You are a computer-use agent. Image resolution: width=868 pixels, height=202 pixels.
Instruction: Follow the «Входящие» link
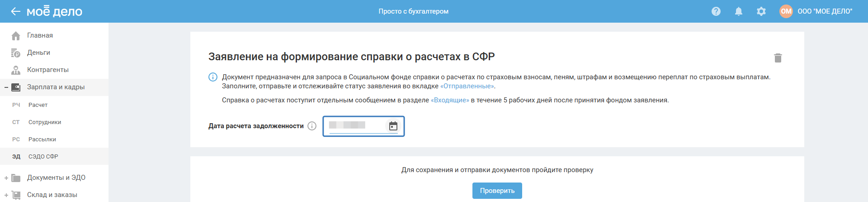coord(450,100)
